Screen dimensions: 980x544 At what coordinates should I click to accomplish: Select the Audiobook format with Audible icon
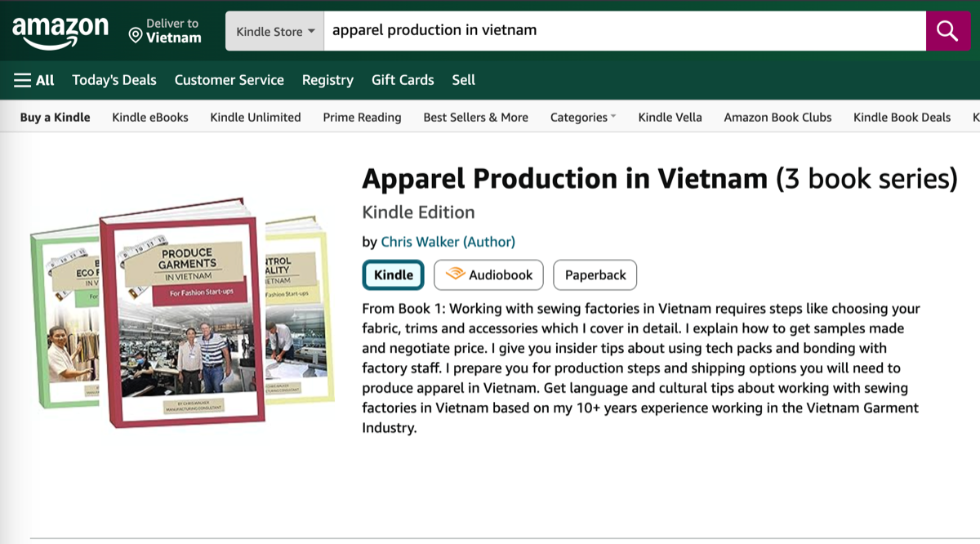[489, 275]
